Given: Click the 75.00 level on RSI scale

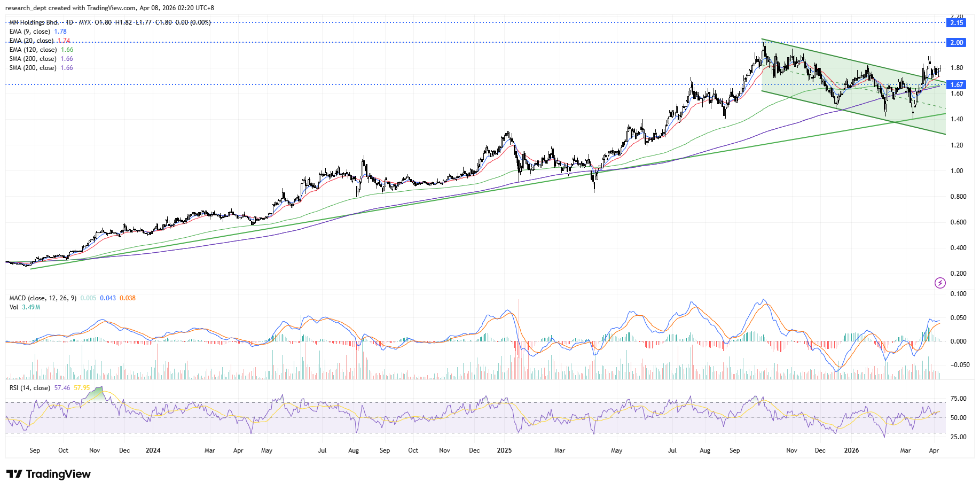Looking at the screenshot, I should (958, 399).
